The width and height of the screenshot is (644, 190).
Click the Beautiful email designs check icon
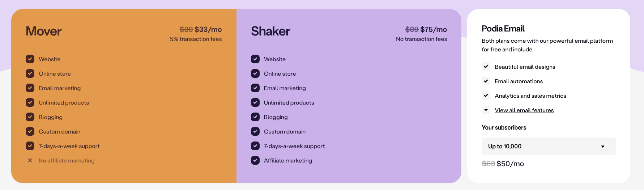[x=486, y=67]
